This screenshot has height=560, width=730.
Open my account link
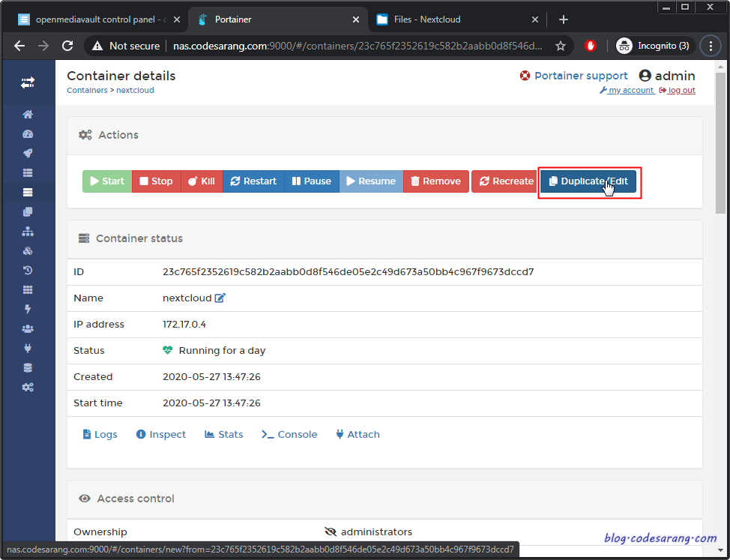[627, 90]
